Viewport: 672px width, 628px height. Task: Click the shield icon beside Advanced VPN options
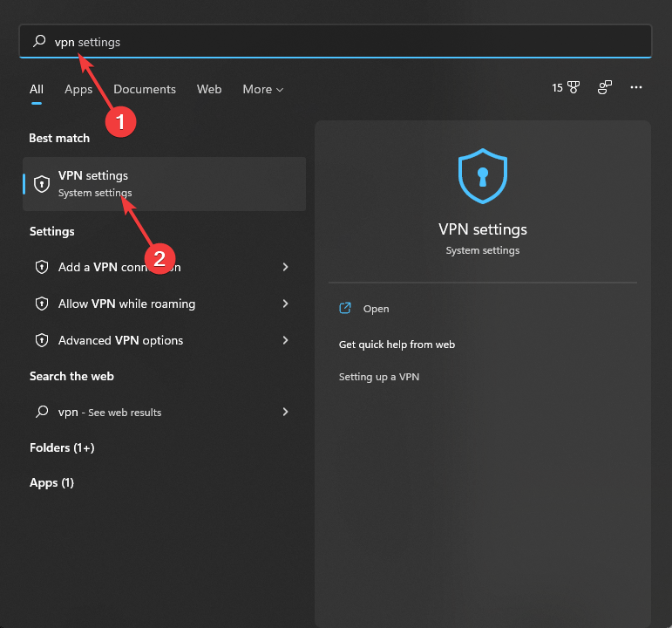(41, 341)
